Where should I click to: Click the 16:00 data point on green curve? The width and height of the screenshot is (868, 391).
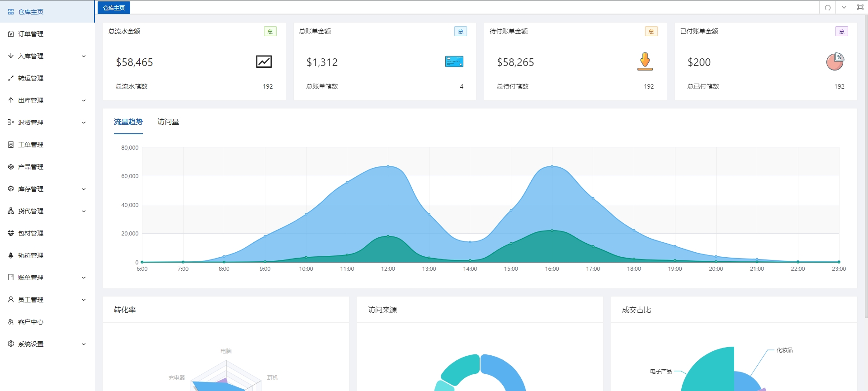click(552, 231)
